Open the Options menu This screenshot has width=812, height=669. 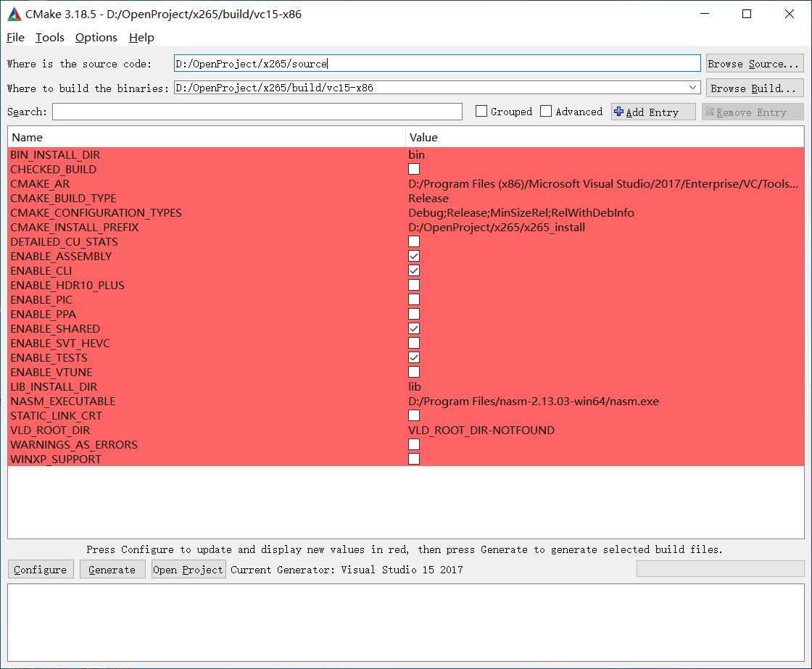click(96, 37)
